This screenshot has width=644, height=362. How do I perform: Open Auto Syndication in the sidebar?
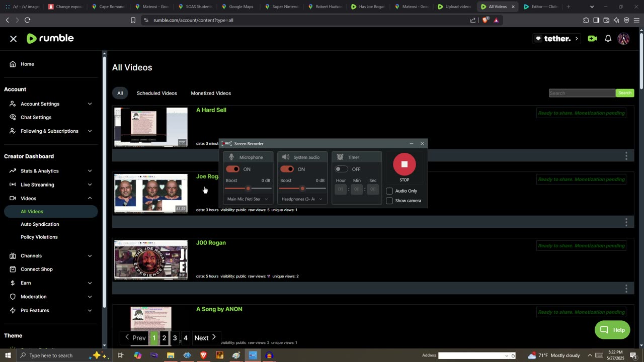tap(40, 224)
